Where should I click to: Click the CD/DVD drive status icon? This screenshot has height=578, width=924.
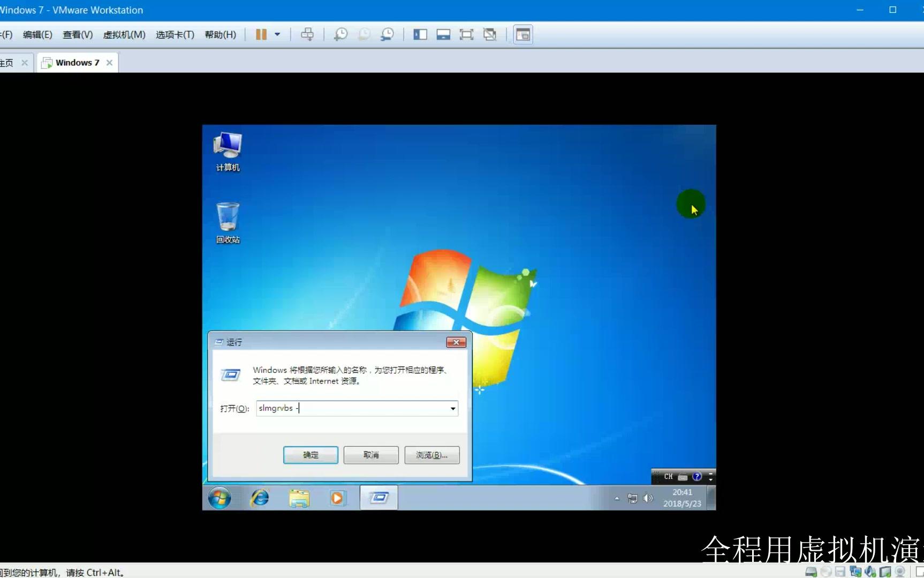826,572
